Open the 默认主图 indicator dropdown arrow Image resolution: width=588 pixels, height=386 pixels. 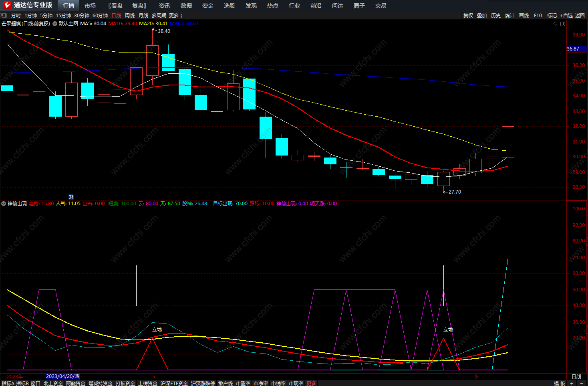55,24
